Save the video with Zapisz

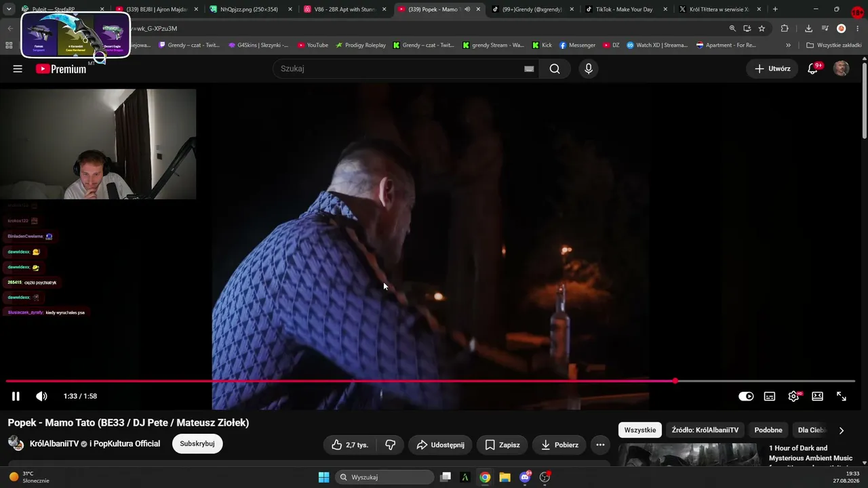pos(502,445)
